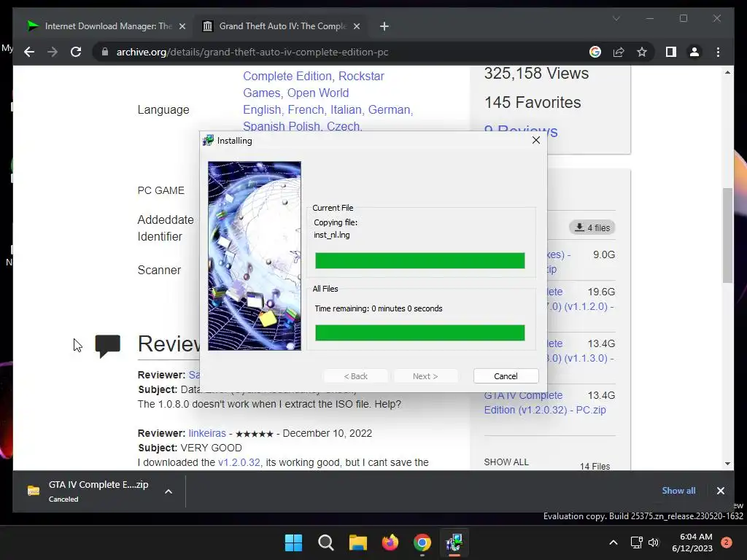The height and width of the screenshot is (560, 747).
Task: Open the Open World topic link
Action: pos(318,93)
